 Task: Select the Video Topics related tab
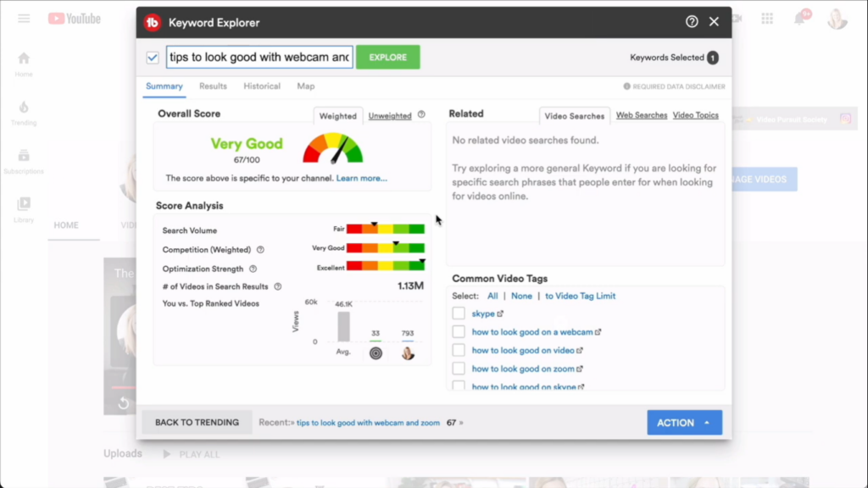[695, 115]
